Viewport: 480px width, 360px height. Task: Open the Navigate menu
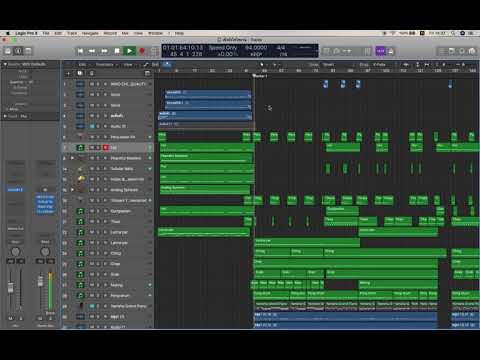click(x=90, y=33)
